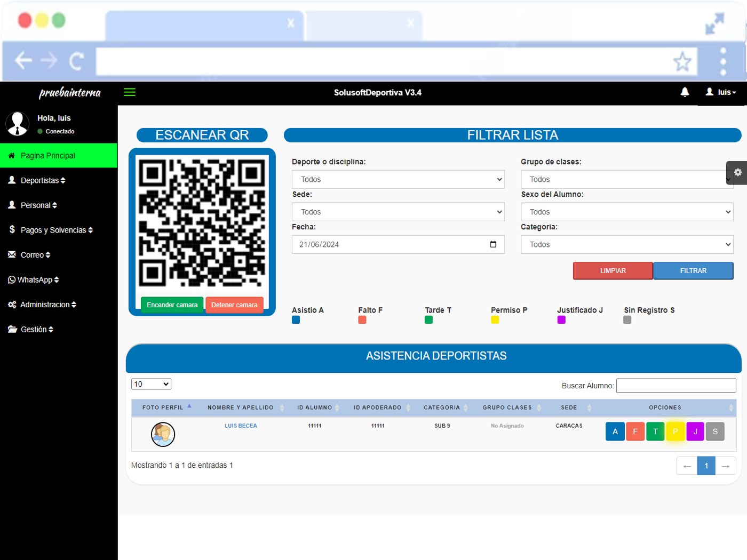The height and width of the screenshot is (560, 747).
Task: Click the blue Asistio A legend swatch
Action: (296, 320)
